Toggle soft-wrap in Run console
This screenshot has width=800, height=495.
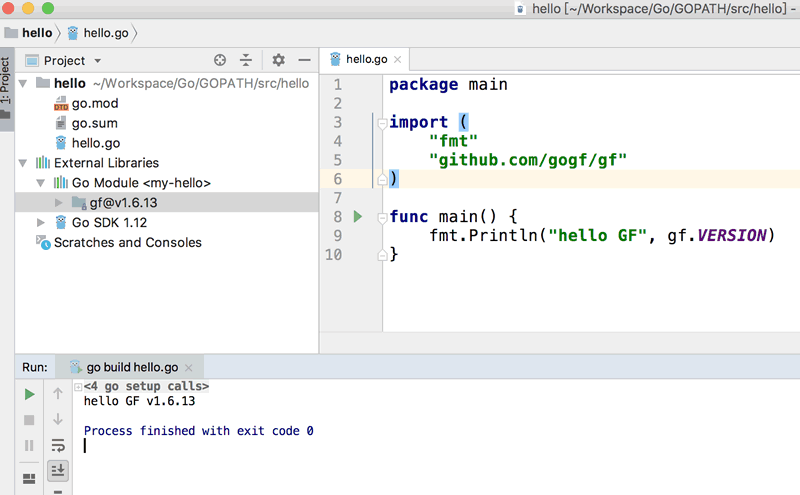tap(58, 445)
